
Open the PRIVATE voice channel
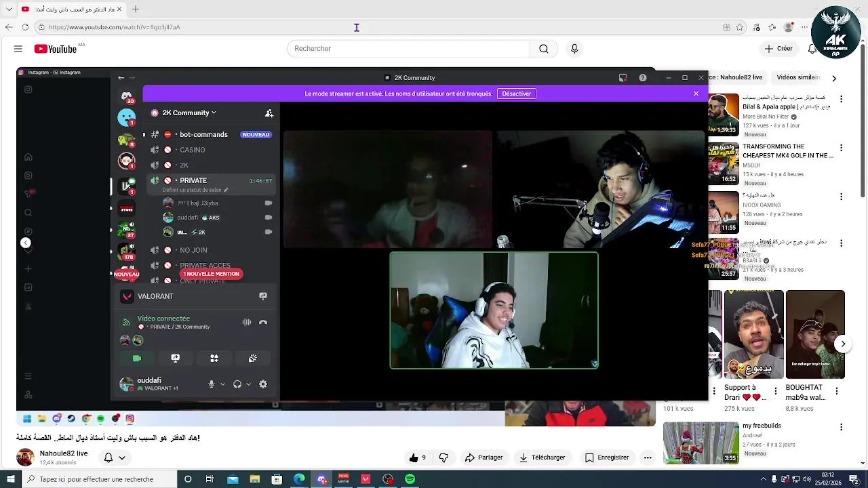(x=211, y=181)
